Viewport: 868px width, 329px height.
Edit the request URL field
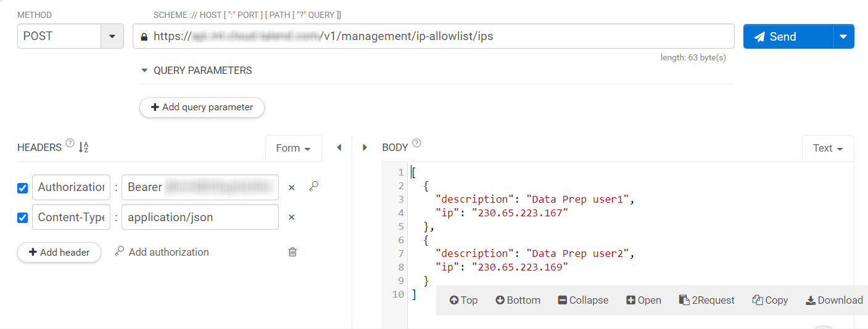click(433, 36)
